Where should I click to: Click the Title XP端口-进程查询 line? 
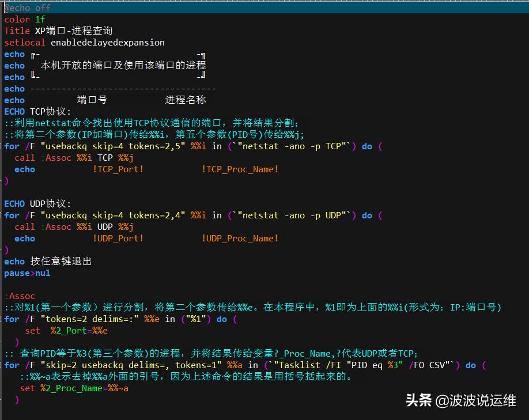(52, 31)
